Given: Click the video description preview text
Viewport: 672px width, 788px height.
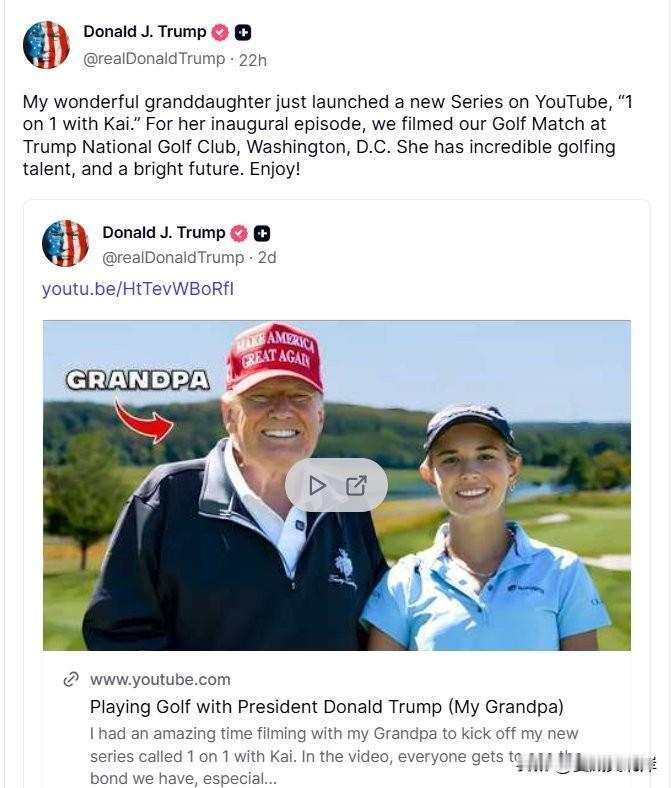Looking at the screenshot, I should pyautogui.click(x=334, y=756).
